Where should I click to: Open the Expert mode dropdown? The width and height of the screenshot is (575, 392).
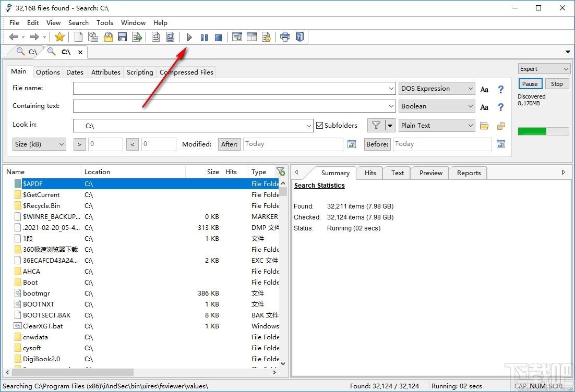click(x=544, y=69)
